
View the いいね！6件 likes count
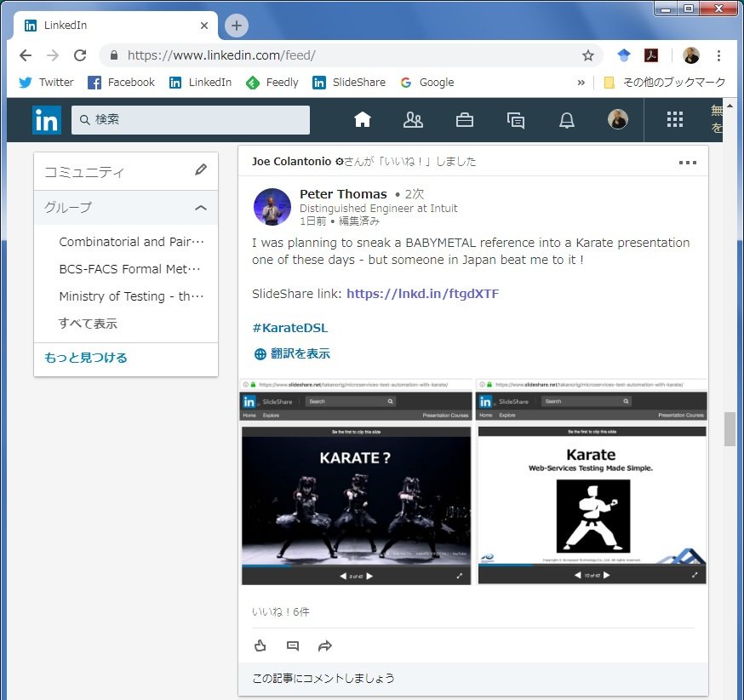tap(280, 611)
